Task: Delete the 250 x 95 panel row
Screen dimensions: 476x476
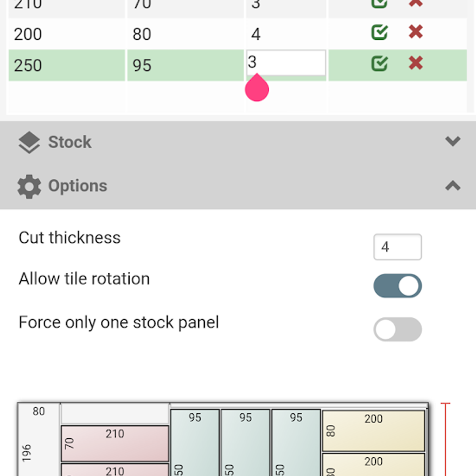Action: 415,63
